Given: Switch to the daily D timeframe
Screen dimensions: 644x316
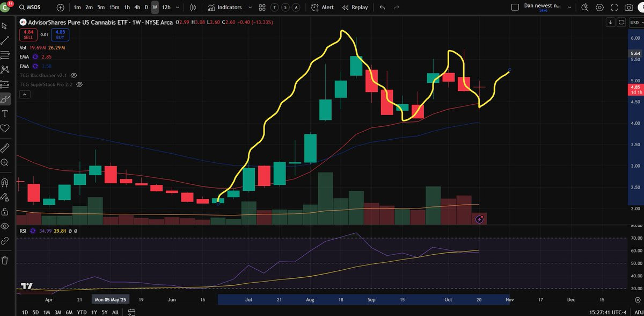Looking at the screenshot, I should tap(146, 8).
